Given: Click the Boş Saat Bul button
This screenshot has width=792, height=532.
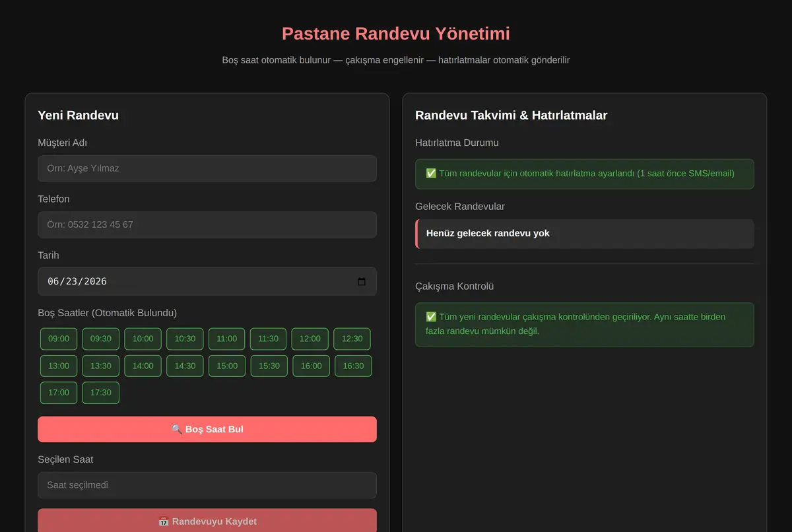Looking at the screenshot, I should click(x=207, y=429).
